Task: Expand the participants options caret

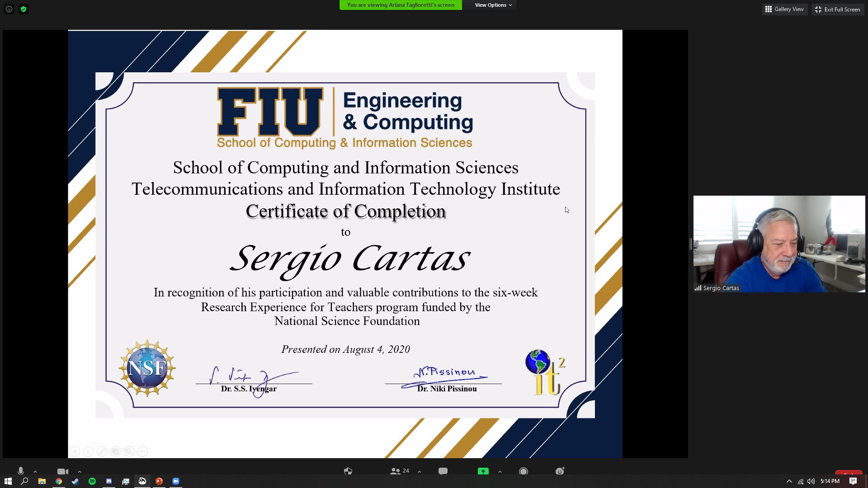Action: click(420, 472)
